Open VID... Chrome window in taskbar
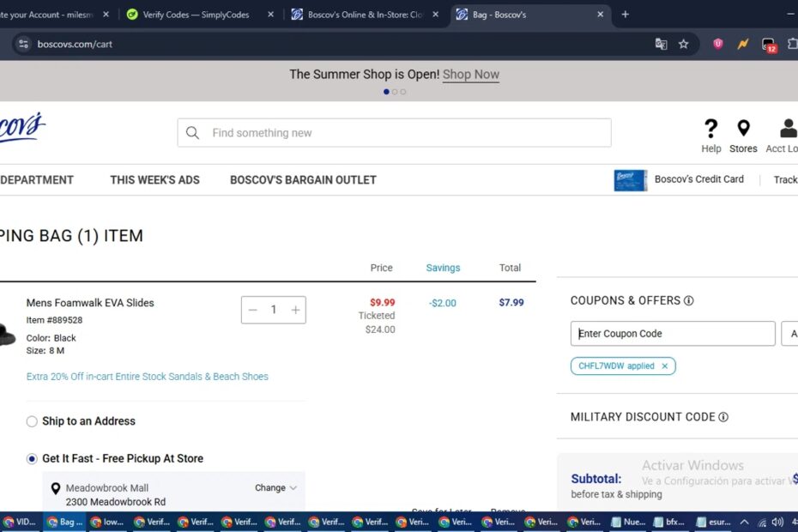This screenshot has height=532, width=798. point(20,522)
